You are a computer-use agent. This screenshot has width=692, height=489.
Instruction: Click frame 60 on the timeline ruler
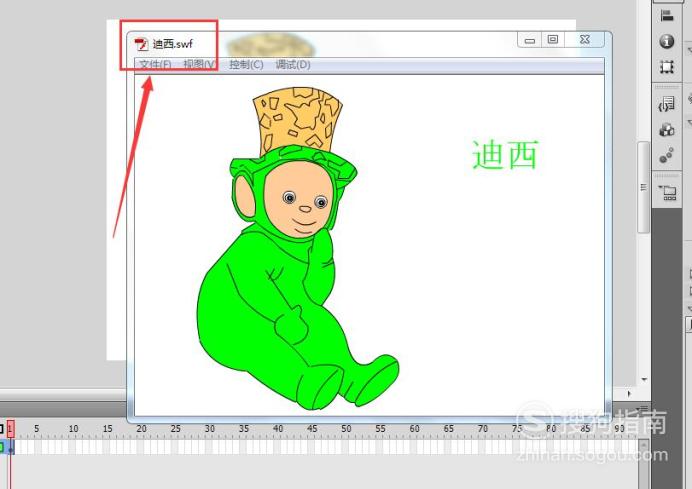tap(414, 429)
